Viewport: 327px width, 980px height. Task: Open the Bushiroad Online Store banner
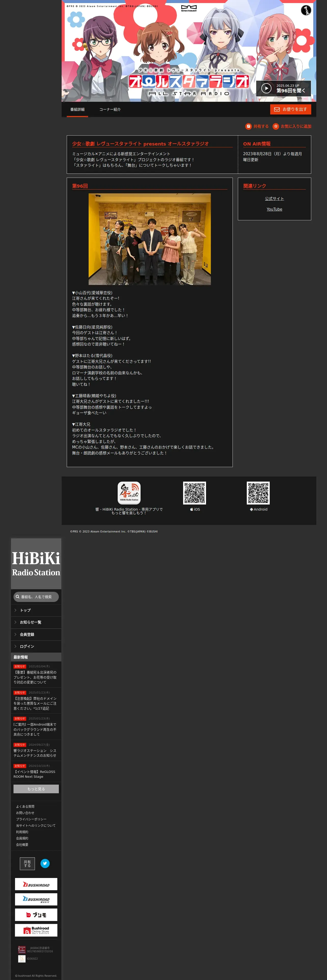pyautogui.click(x=36, y=930)
